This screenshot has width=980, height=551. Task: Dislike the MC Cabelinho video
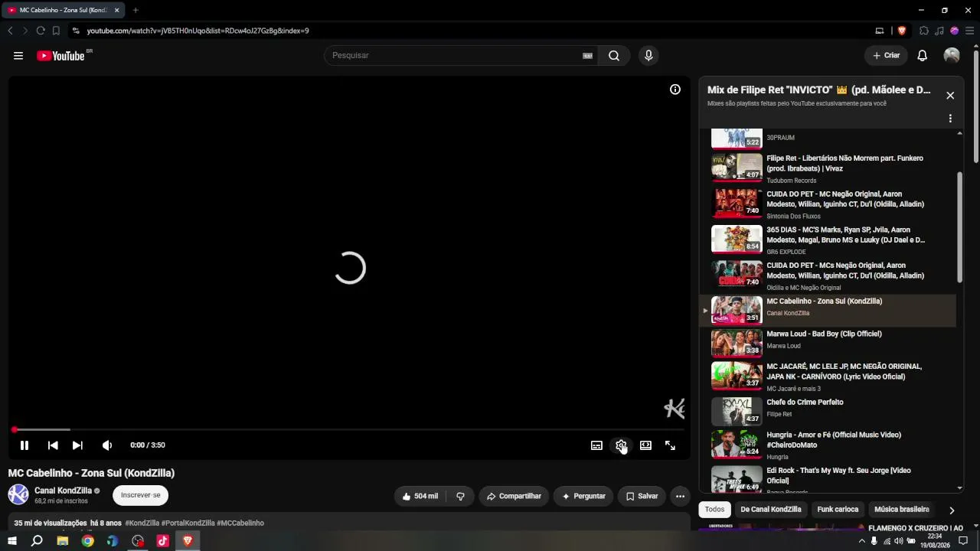click(460, 496)
